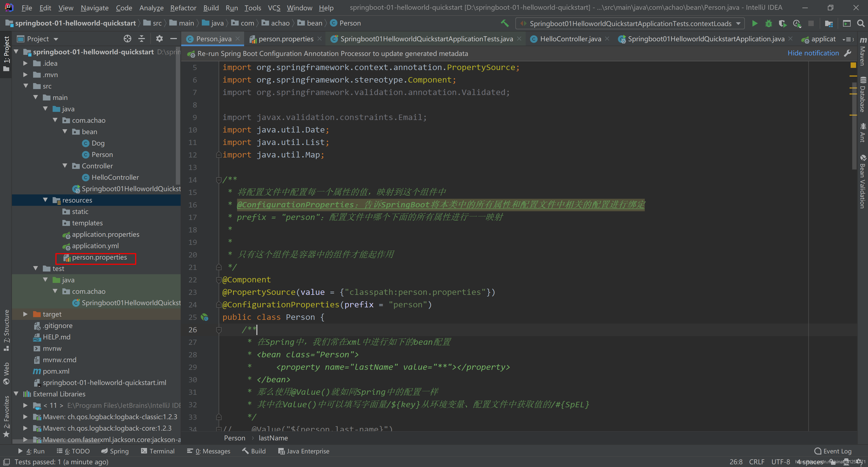
Task: Click the error stripe warning indicator square
Action: 853,65
